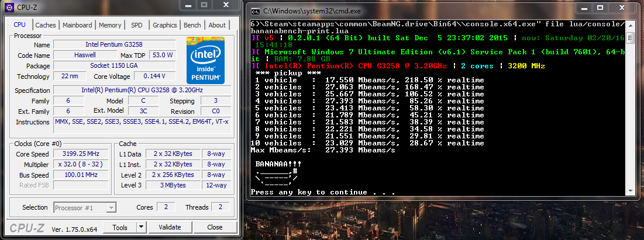Select the CPU tab in CPU-Z
The width and height of the screenshot is (644, 240).
19,24
